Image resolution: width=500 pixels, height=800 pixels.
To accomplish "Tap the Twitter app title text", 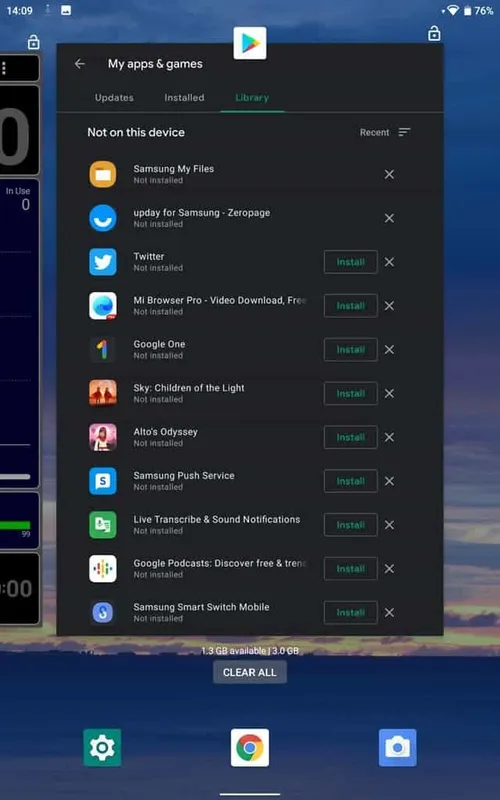I will coord(149,257).
